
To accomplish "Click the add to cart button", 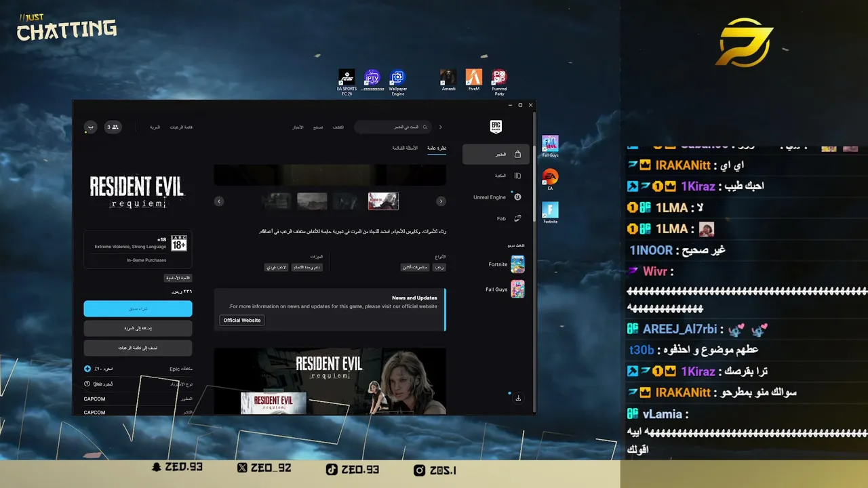I will [138, 328].
